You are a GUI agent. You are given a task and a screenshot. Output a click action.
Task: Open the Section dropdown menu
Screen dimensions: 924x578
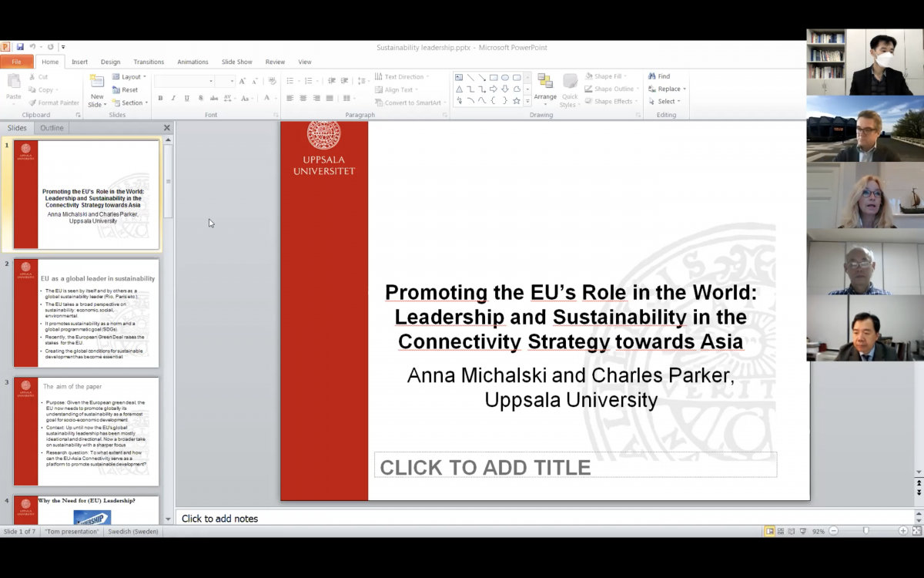[129, 102]
